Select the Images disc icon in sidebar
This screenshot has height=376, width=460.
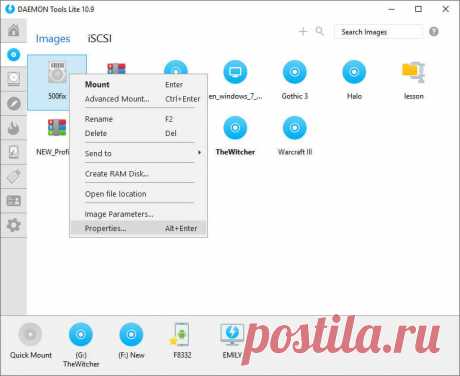tap(13, 54)
